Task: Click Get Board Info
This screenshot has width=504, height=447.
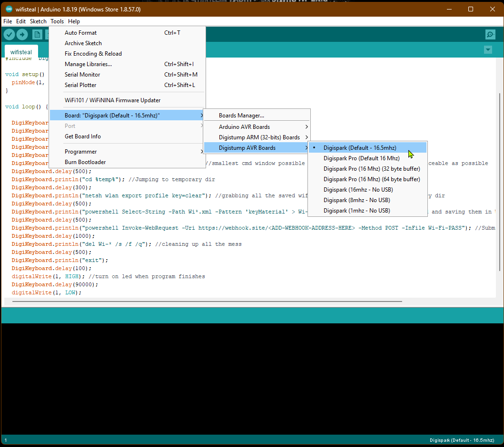Action: click(127, 136)
